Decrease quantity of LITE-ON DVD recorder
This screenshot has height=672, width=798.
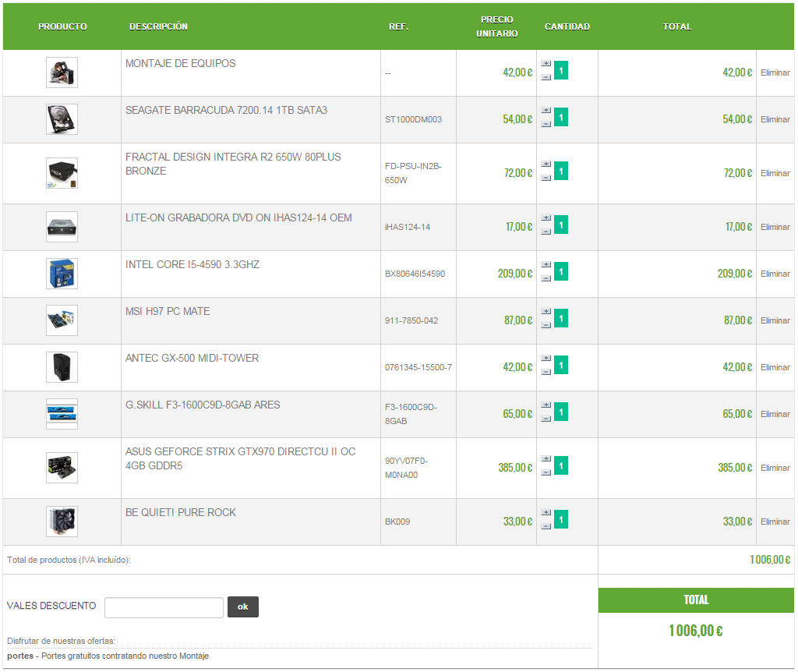tap(546, 232)
